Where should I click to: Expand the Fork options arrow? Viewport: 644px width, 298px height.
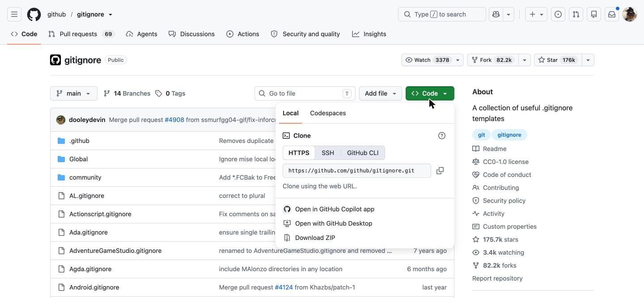[525, 60]
